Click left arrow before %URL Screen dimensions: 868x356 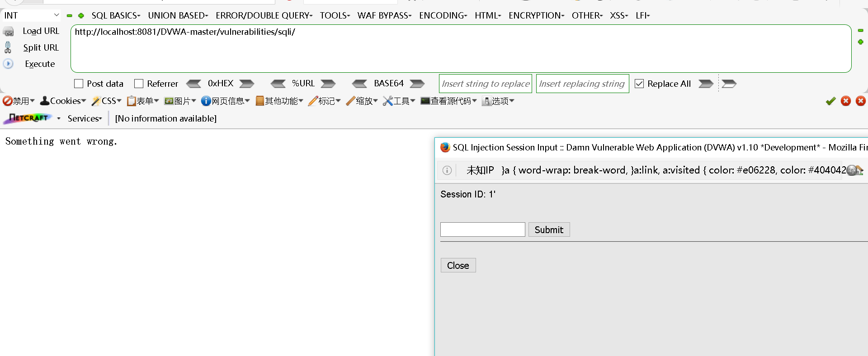point(278,84)
